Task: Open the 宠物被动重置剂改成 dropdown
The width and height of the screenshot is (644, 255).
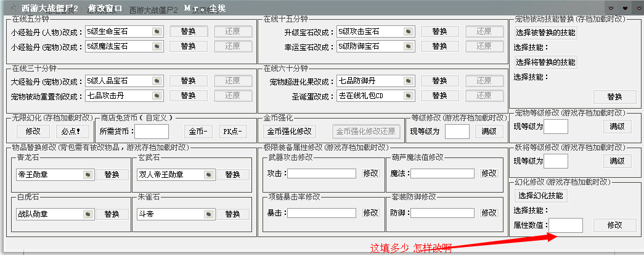Action: point(157,96)
